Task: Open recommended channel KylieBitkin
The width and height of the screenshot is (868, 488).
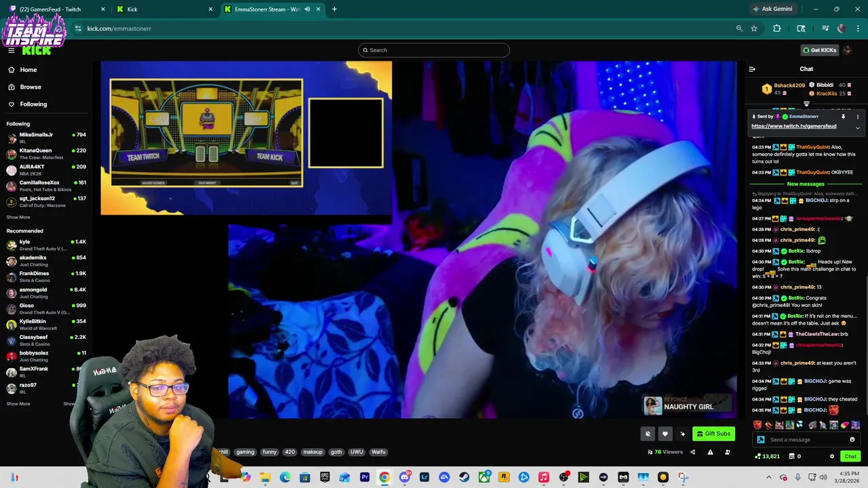Action: [x=46, y=324]
